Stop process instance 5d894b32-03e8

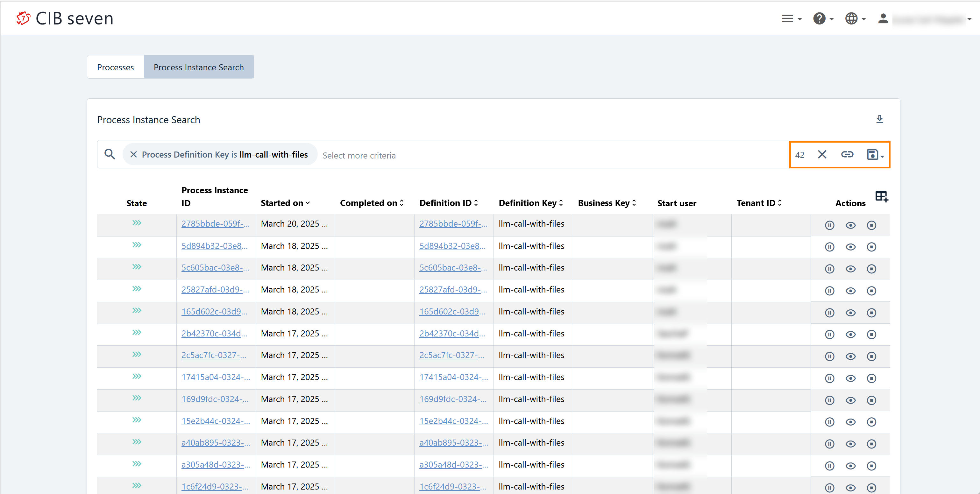871,247
